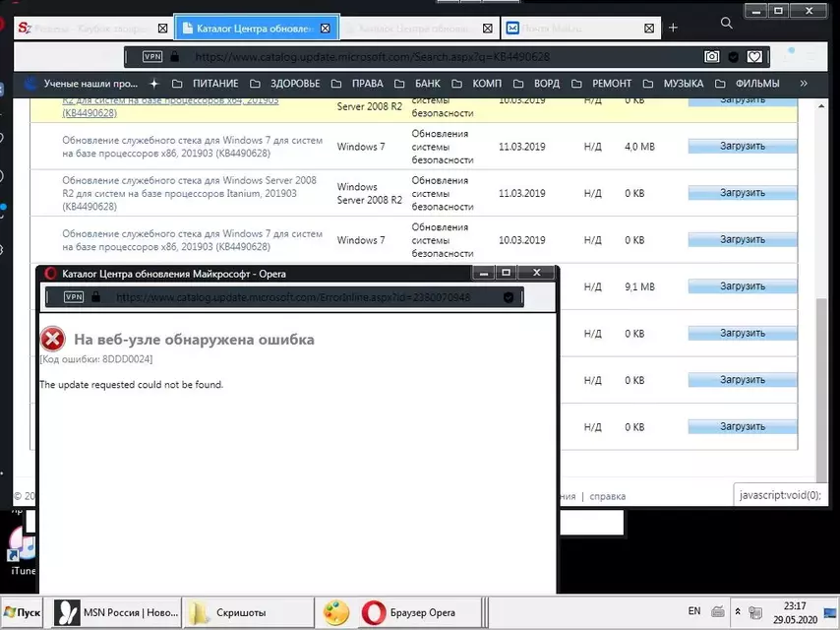Open tab search with the magnifier icon
This screenshot has width=840, height=630.
(x=727, y=23)
